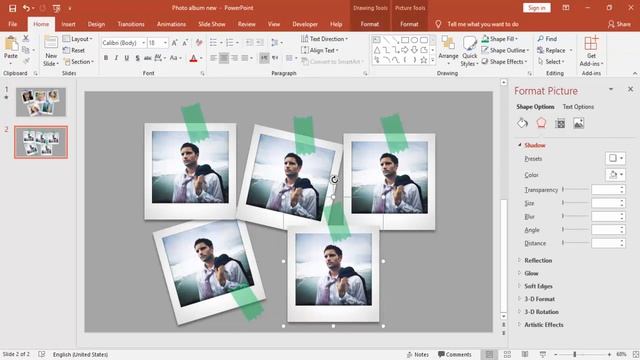Click the Sign in button
This screenshot has height=360, width=640.
point(536,8)
